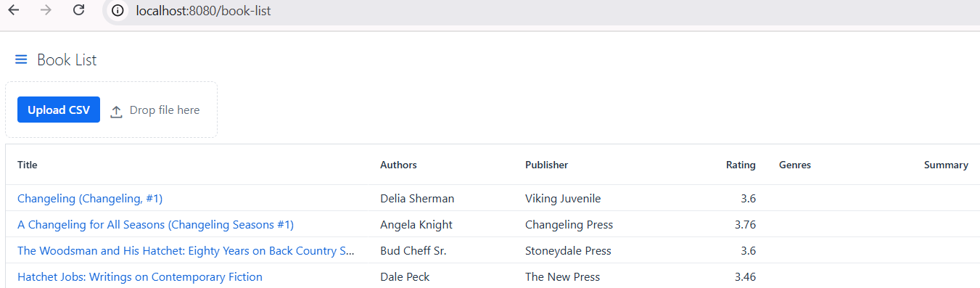Open A Changeling for All Seasons link
The width and height of the screenshot is (980, 288).
click(155, 224)
